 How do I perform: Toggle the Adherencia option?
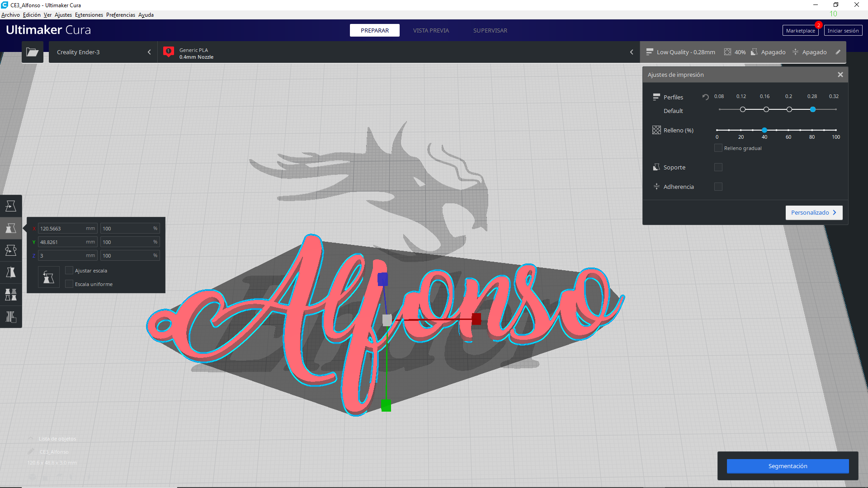(x=718, y=187)
